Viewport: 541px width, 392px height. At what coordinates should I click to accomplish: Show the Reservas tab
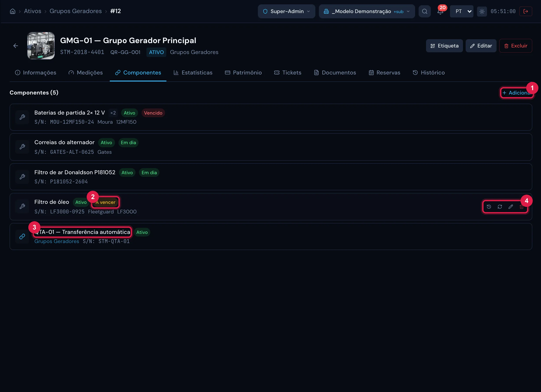coord(385,73)
